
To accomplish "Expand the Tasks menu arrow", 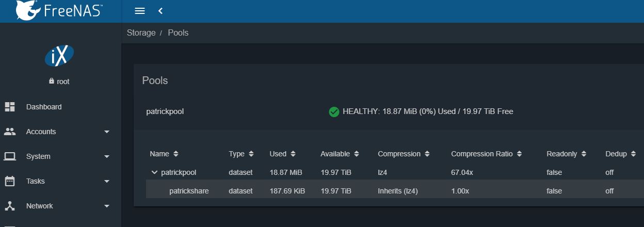I will pos(107,181).
